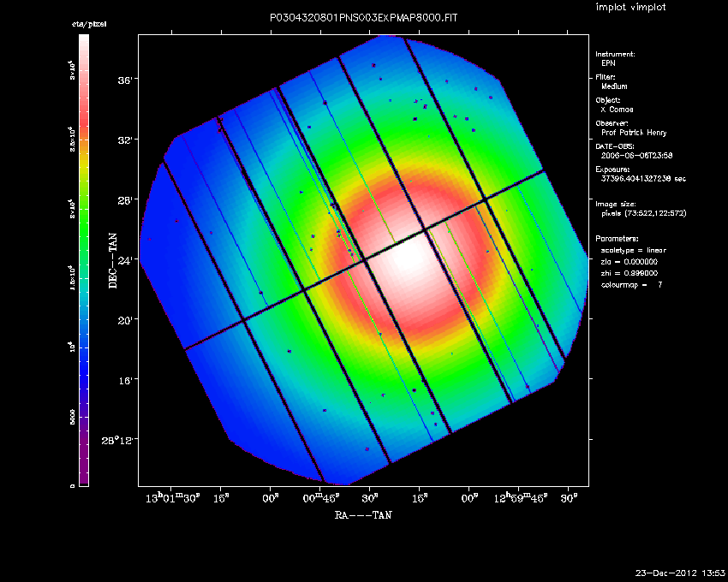Select the 'Image size:' label
Screen dimensions: 728x582
click(616, 205)
